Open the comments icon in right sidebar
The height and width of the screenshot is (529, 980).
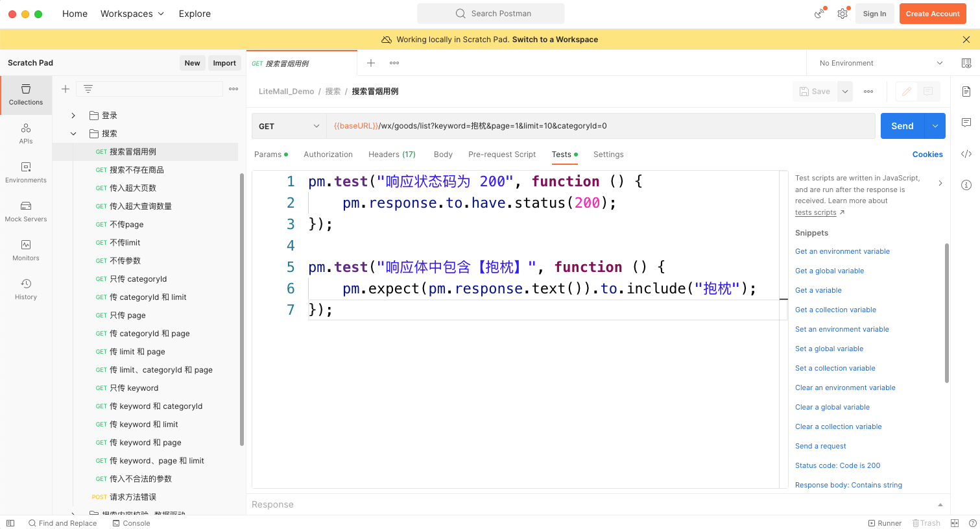(966, 123)
